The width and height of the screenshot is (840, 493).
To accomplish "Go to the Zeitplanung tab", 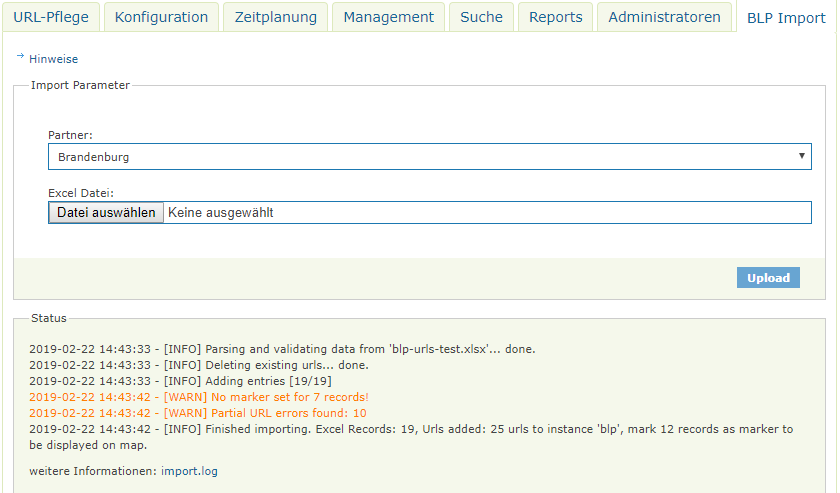I will coord(275,17).
